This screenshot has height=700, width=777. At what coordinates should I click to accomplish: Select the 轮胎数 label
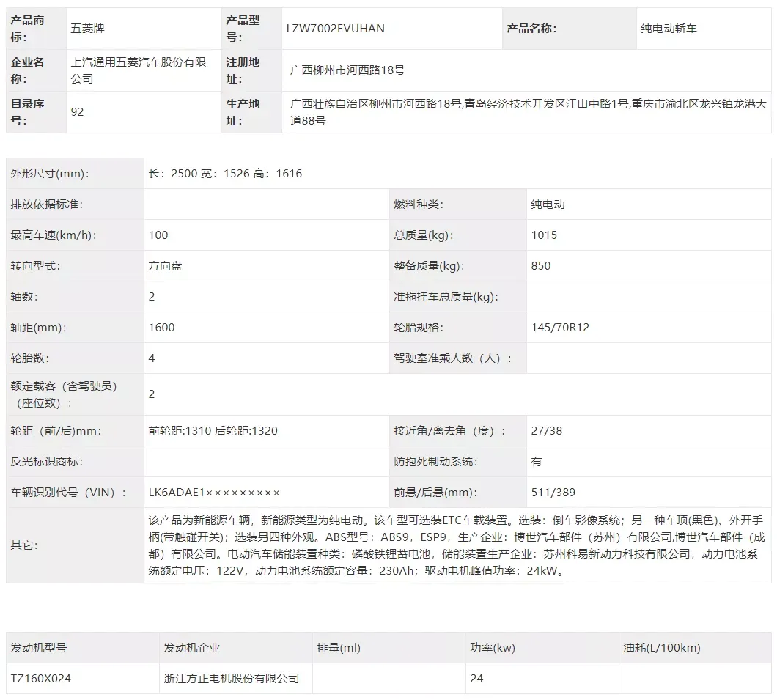(30, 358)
